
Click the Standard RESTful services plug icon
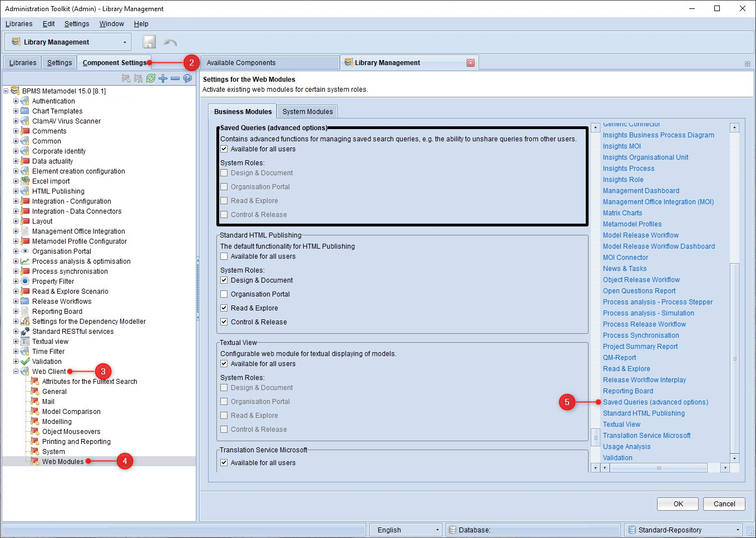(x=25, y=331)
